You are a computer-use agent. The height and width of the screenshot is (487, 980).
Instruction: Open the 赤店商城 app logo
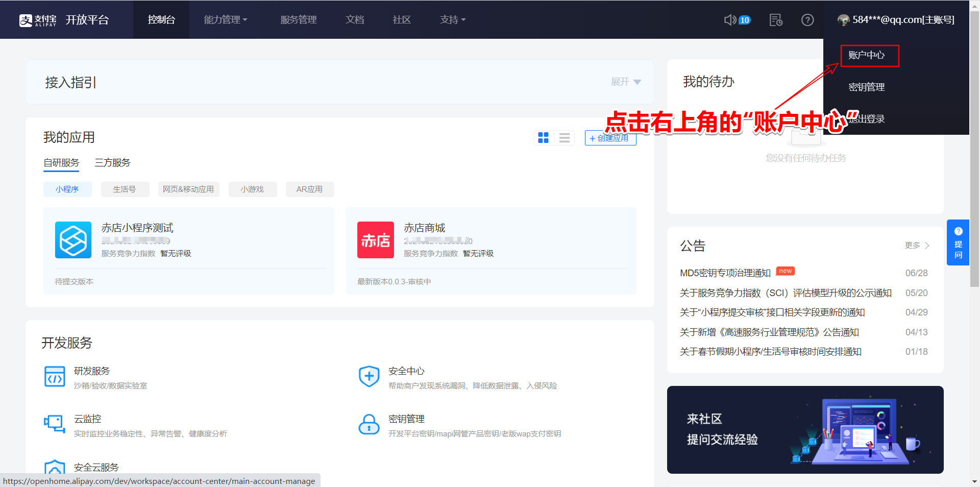[x=376, y=240]
